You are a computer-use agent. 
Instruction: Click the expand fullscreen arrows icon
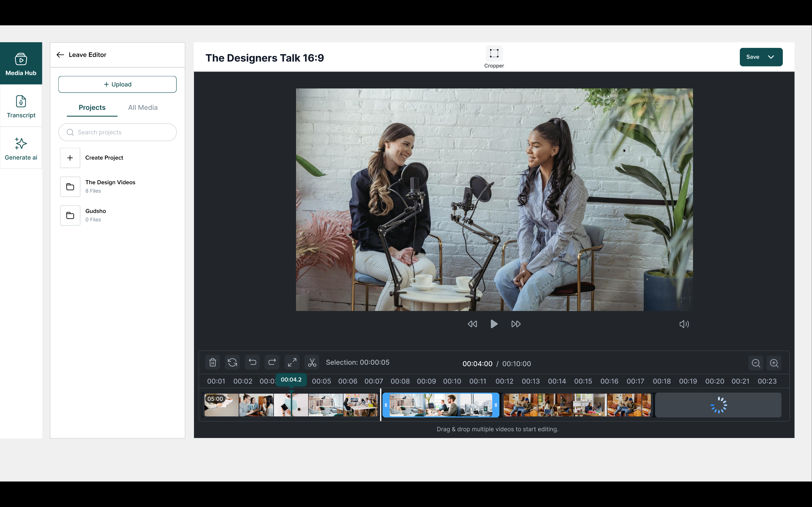(x=292, y=363)
